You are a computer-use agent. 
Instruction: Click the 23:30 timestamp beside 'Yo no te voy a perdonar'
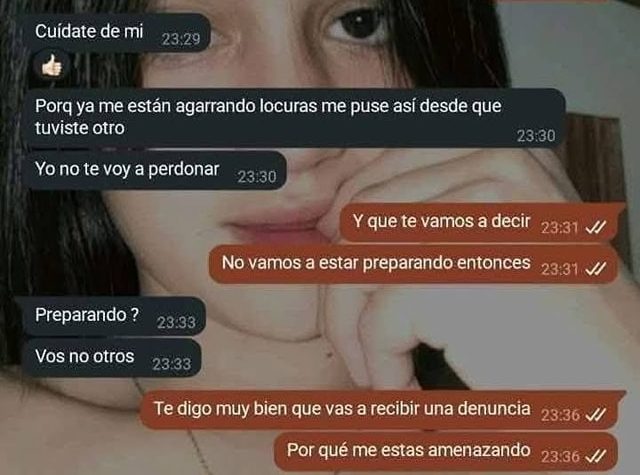click(257, 177)
